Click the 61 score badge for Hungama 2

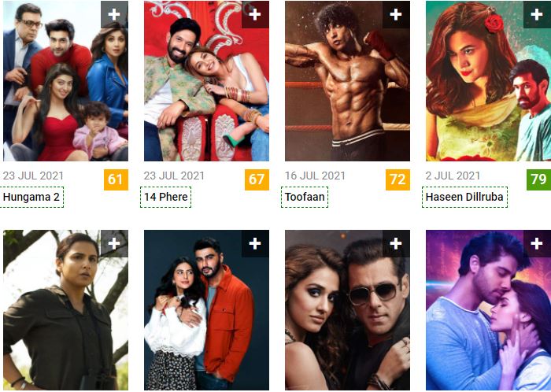pyautogui.click(x=116, y=179)
